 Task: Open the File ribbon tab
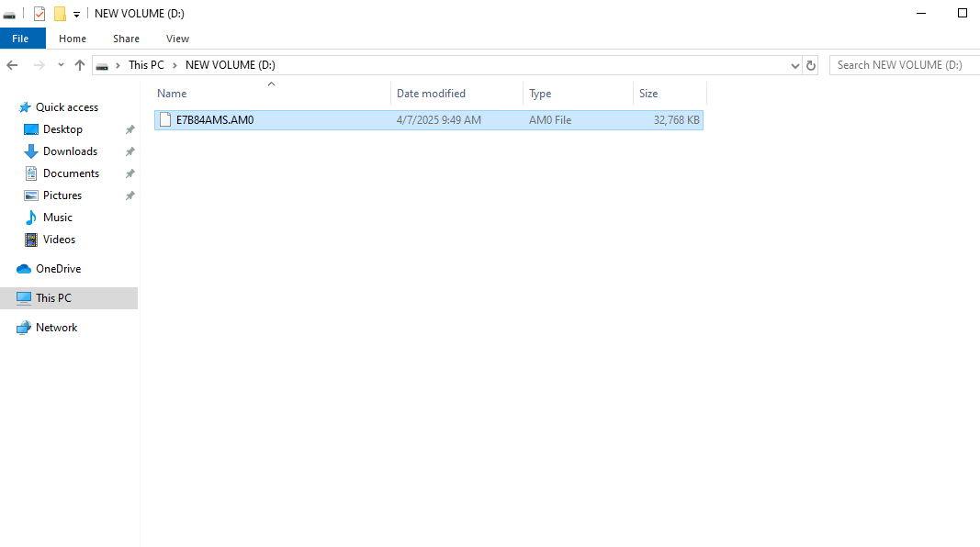click(x=22, y=39)
